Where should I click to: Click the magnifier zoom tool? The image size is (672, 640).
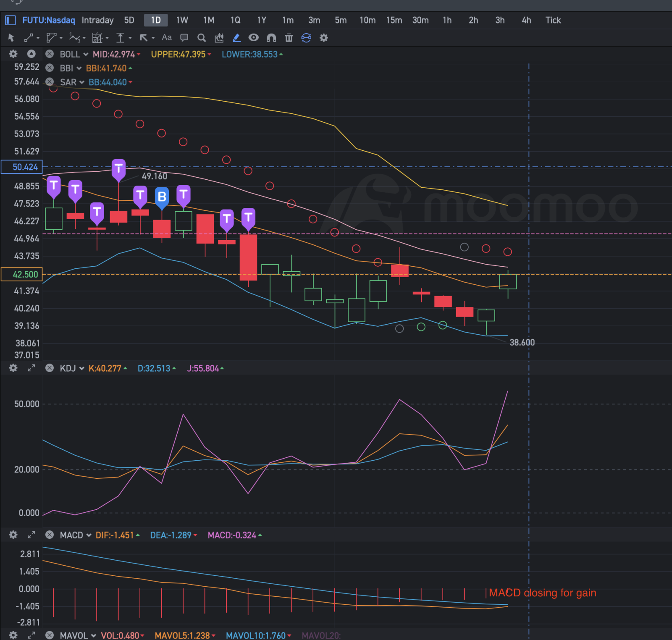pos(202,38)
